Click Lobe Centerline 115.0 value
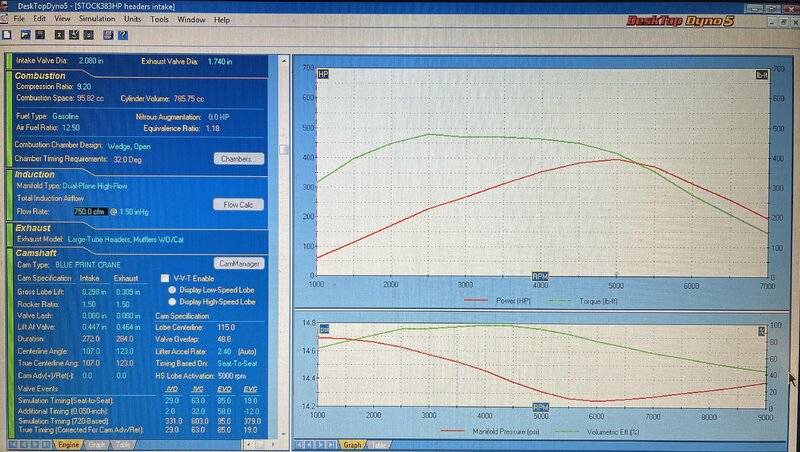The width and height of the screenshot is (800, 452). (226, 327)
